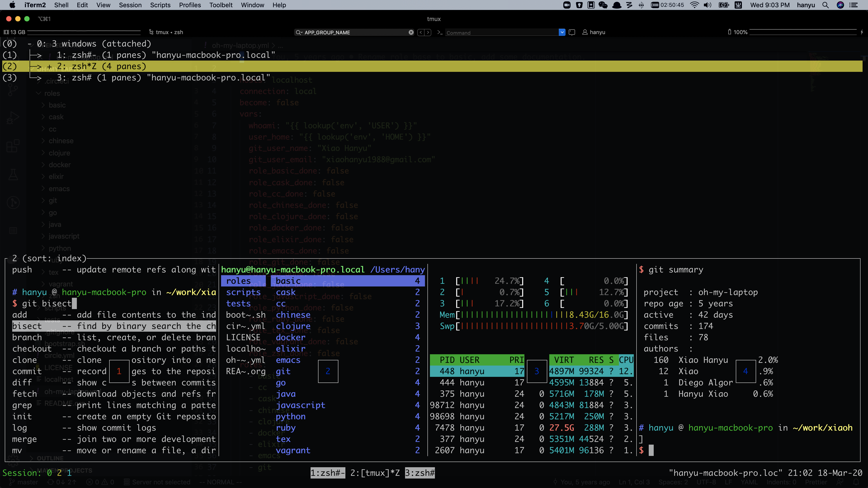Open the Profiles menu
Screen dimensions: 868x488
click(x=190, y=5)
